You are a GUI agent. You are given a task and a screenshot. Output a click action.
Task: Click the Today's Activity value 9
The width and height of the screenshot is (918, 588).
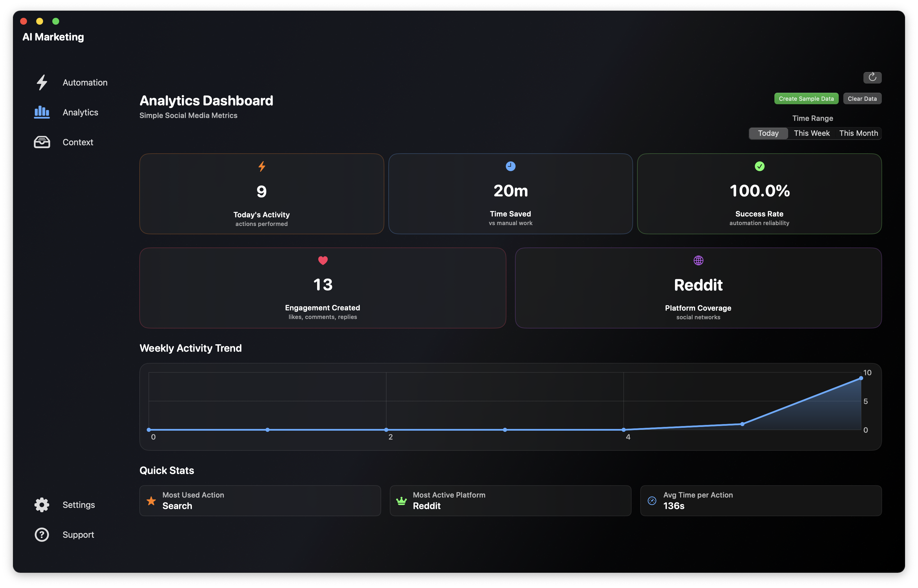click(x=262, y=191)
